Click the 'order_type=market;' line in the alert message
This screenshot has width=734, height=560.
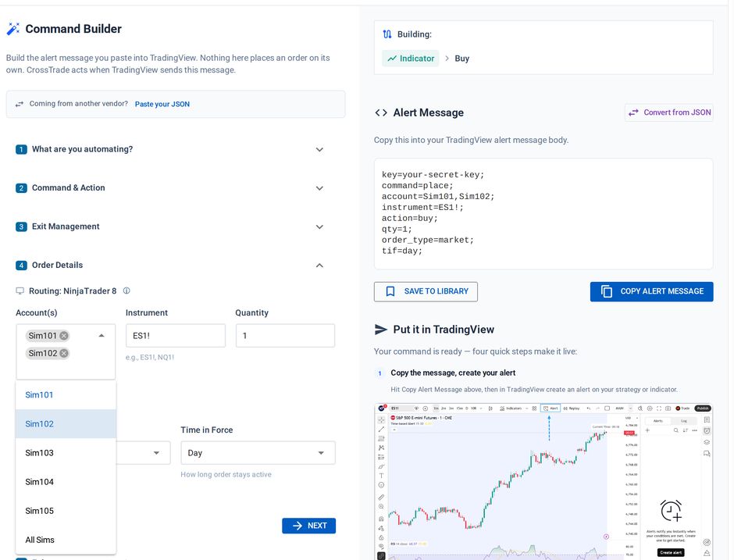click(x=428, y=240)
